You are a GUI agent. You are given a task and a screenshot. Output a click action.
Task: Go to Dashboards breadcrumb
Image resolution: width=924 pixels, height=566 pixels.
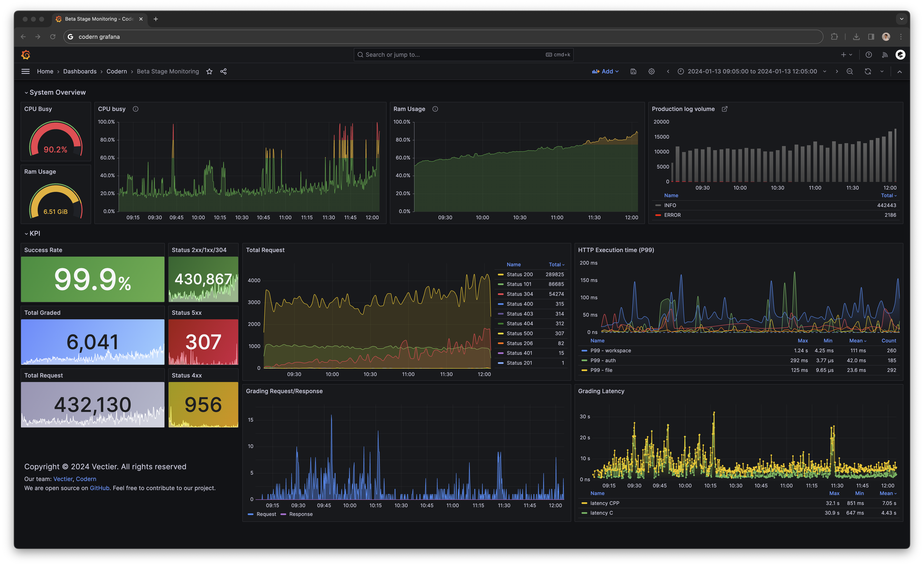click(80, 71)
